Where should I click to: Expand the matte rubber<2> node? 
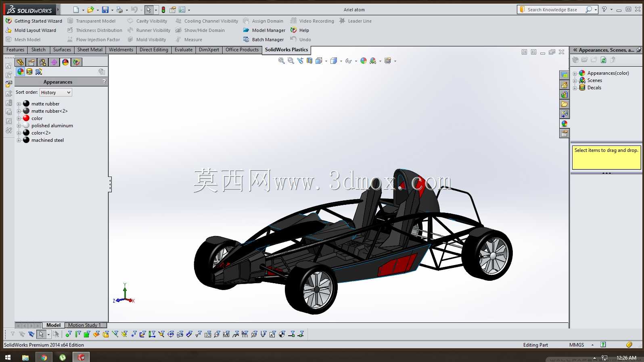(19, 111)
